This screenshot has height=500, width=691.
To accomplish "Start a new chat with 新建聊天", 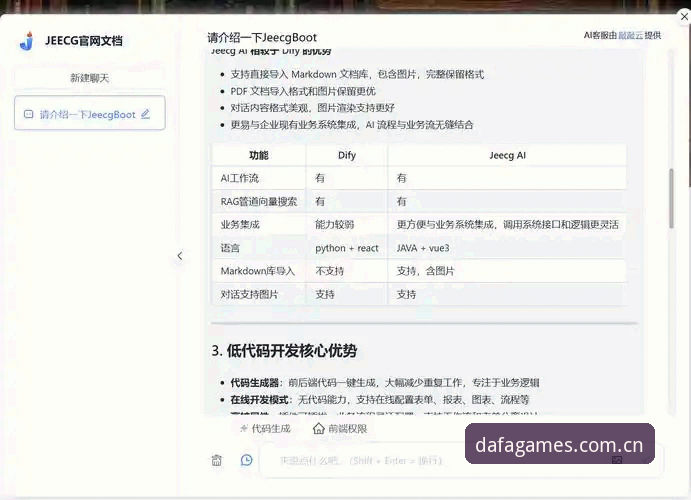I will coord(89,78).
